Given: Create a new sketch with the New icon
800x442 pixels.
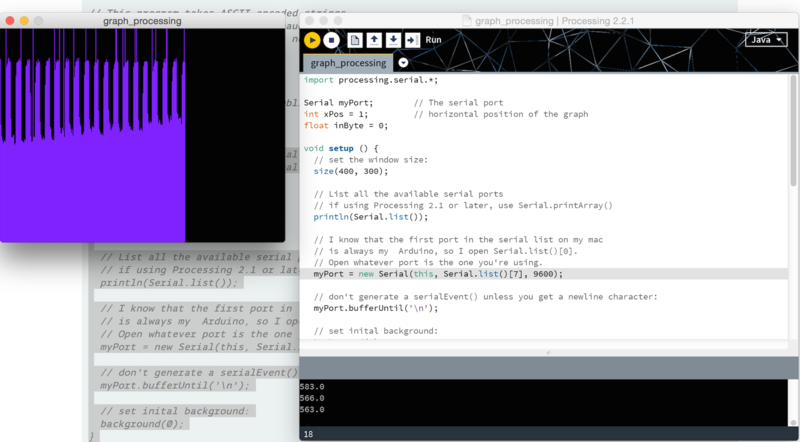Looking at the screenshot, I should [x=355, y=40].
